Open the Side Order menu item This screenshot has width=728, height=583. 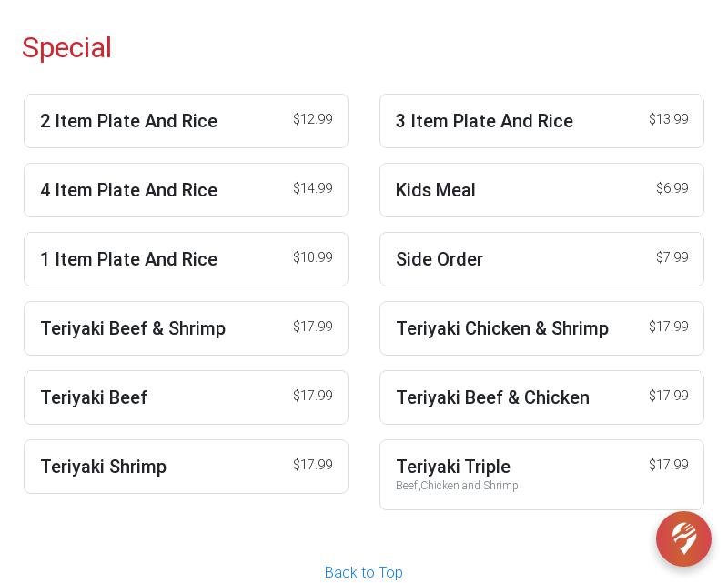tap(541, 259)
